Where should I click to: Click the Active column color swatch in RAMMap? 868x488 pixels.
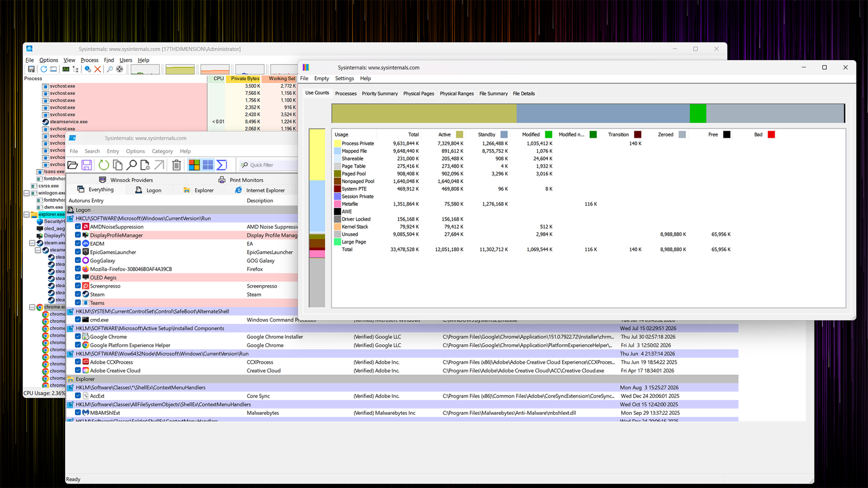click(x=459, y=134)
